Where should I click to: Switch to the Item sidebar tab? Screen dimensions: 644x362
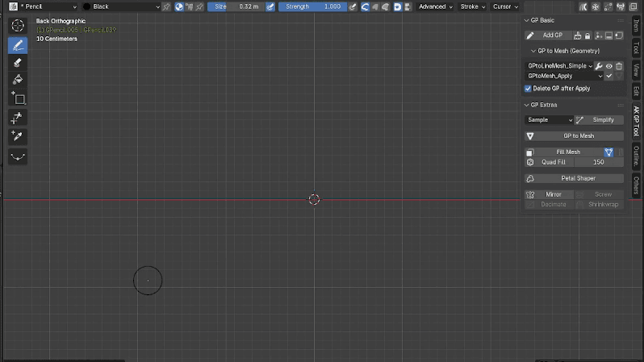(636, 26)
